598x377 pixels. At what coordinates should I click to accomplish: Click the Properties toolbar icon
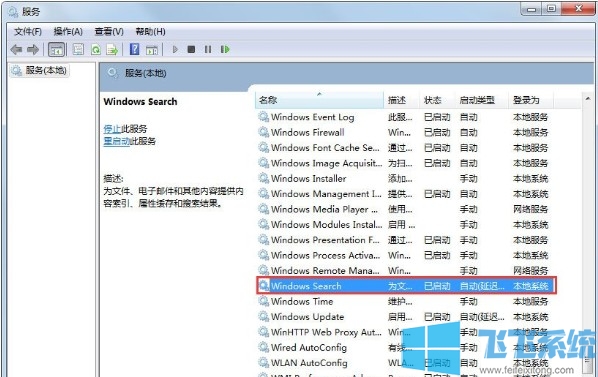point(78,50)
